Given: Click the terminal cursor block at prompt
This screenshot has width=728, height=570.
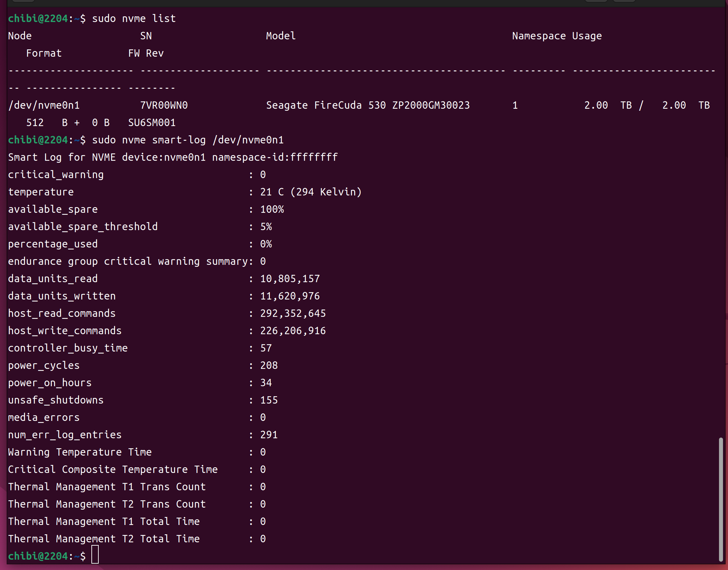Looking at the screenshot, I should point(95,554).
